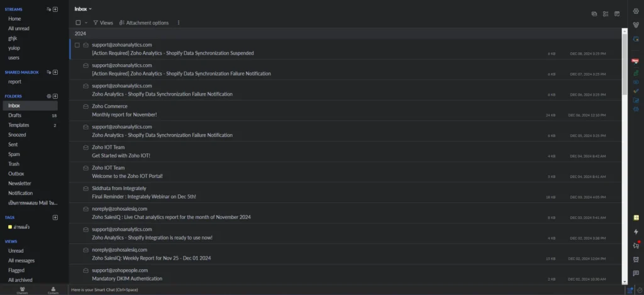
Task: Select the Templates folder
Action: pyautogui.click(x=30, y=125)
